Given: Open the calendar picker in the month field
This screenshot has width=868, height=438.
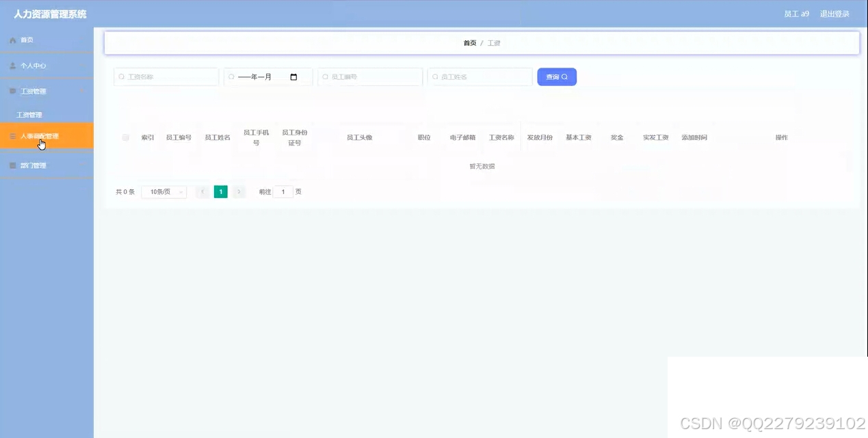Looking at the screenshot, I should point(294,77).
